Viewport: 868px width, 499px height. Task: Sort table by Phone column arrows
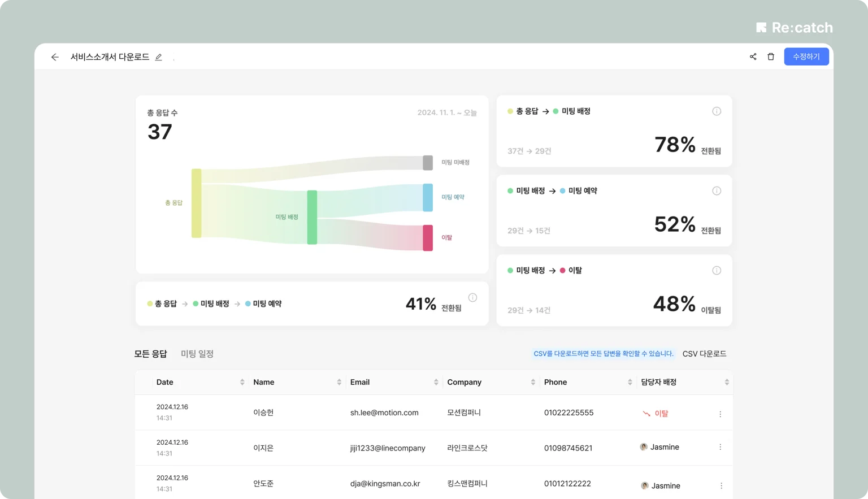(630, 383)
